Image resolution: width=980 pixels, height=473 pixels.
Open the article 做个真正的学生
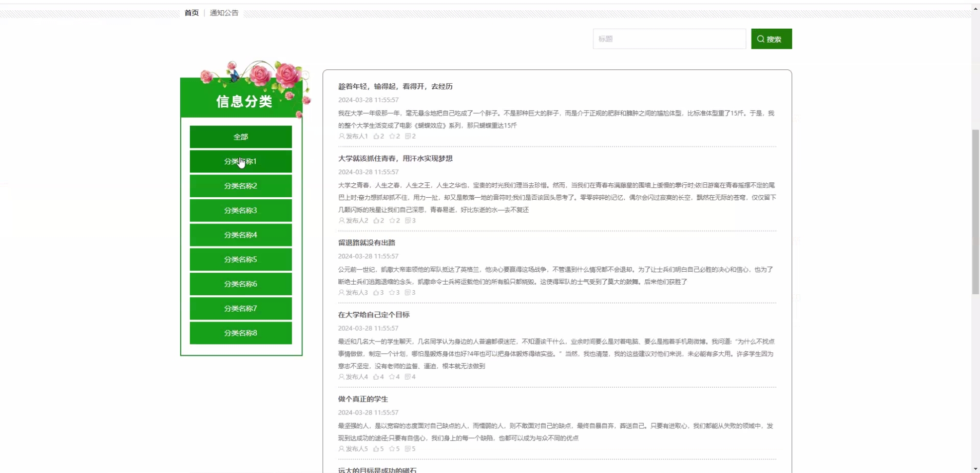coord(363,399)
